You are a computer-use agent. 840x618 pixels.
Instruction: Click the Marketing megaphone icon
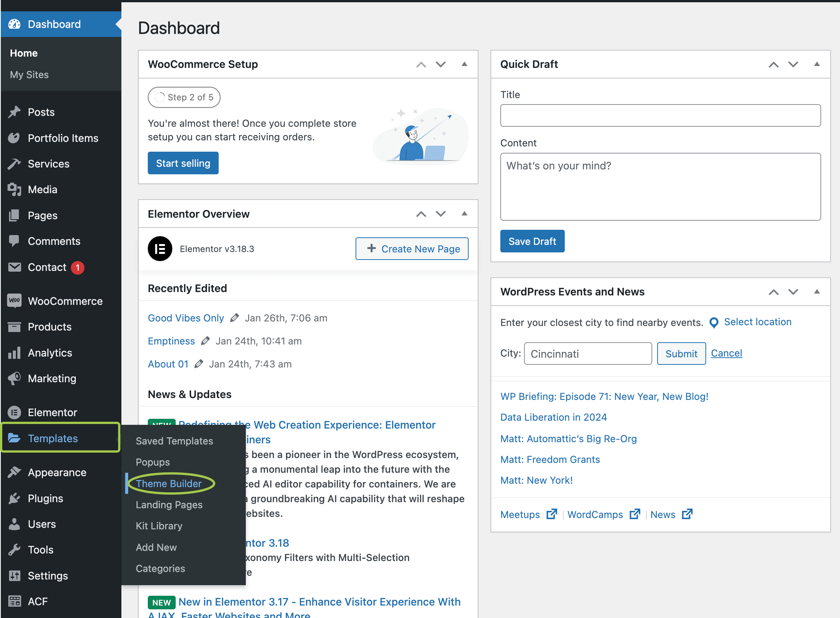[14, 378]
